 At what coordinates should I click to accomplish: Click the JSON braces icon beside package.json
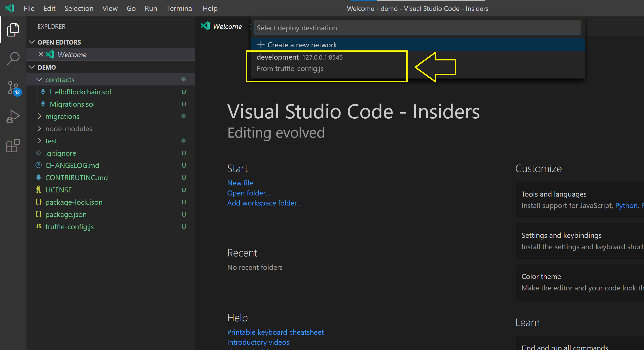pyautogui.click(x=38, y=214)
